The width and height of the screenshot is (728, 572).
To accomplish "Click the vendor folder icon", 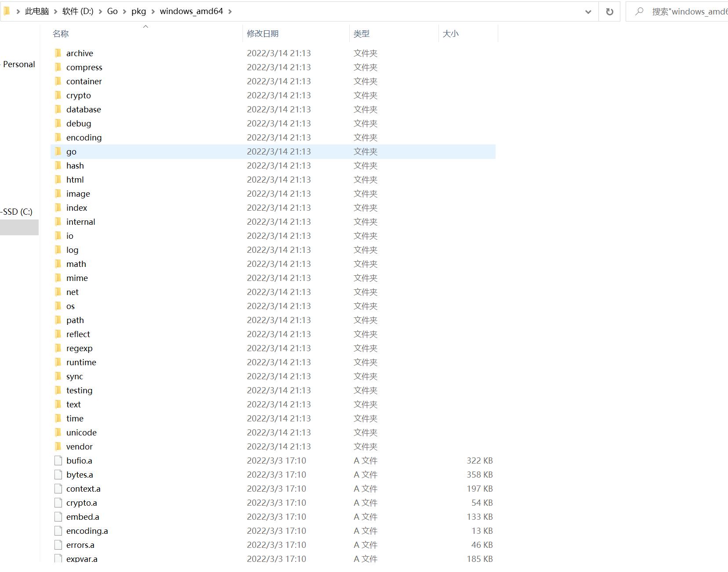I will (58, 446).
